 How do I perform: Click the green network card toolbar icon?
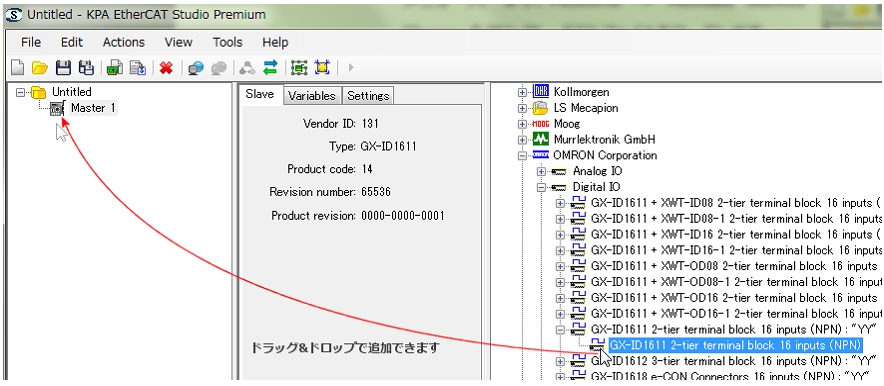pyautogui.click(x=114, y=68)
